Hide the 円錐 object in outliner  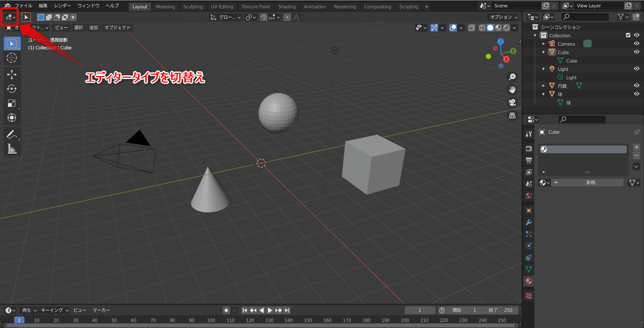(637, 85)
